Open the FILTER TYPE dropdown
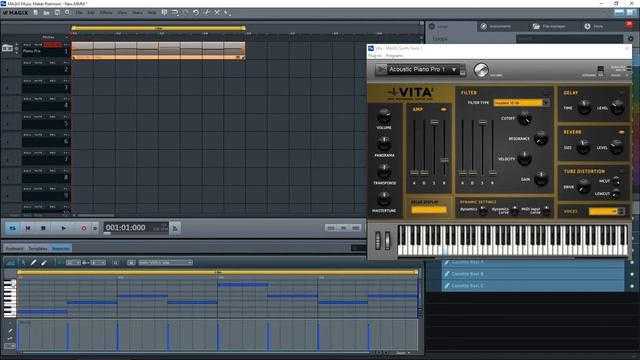 tap(521, 103)
